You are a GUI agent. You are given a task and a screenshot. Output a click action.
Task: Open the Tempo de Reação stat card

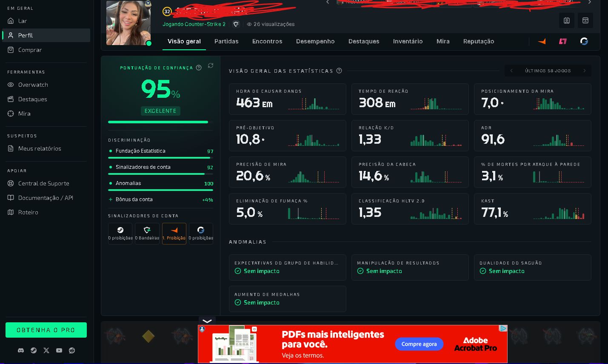pyautogui.click(x=410, y=99)
